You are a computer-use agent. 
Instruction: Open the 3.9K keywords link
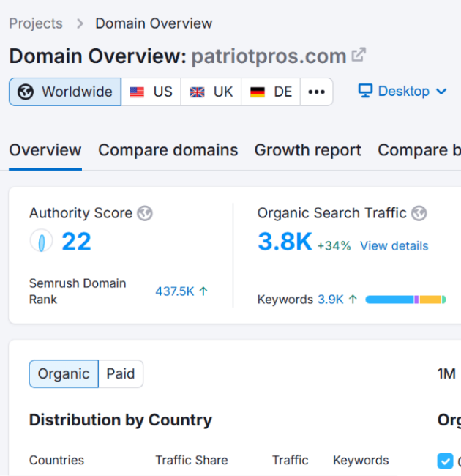(331, 300)
